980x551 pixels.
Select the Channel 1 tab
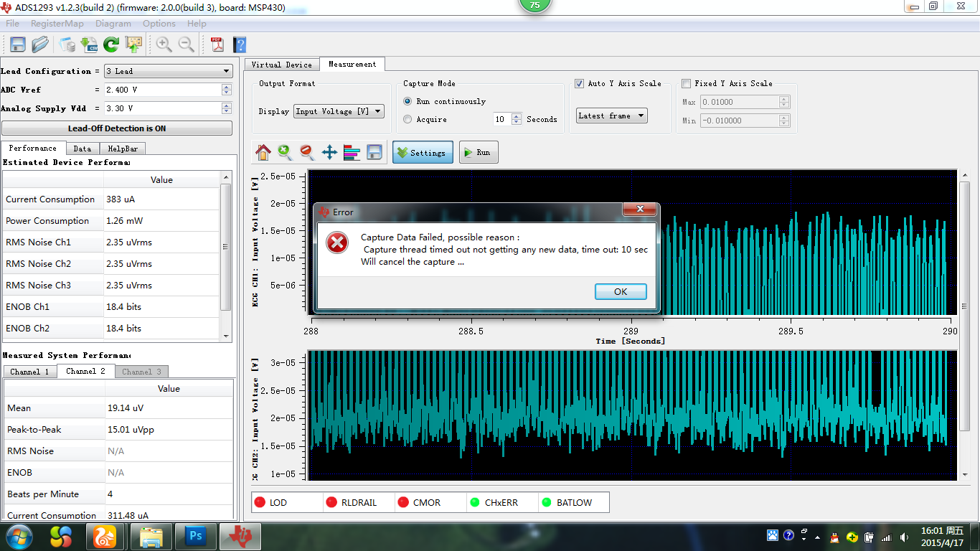tap(30, 372)
